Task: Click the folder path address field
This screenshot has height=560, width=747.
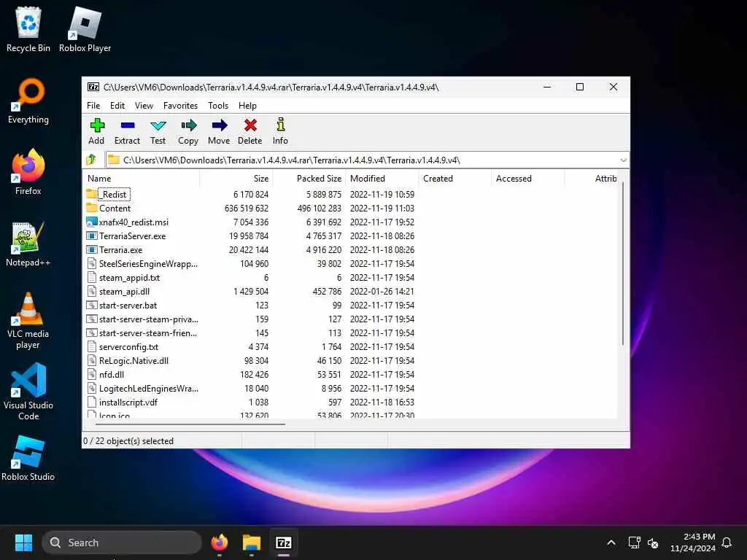Action: 367,160
